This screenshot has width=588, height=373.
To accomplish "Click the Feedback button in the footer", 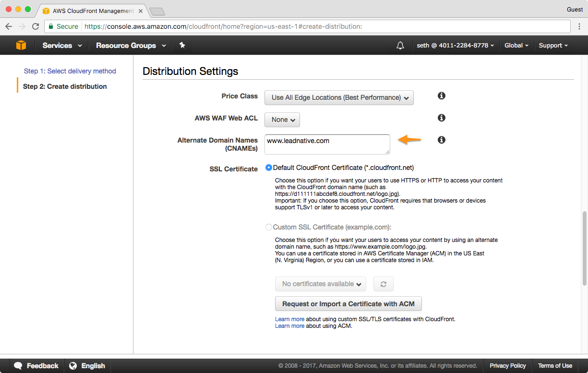I will (37, 366).
